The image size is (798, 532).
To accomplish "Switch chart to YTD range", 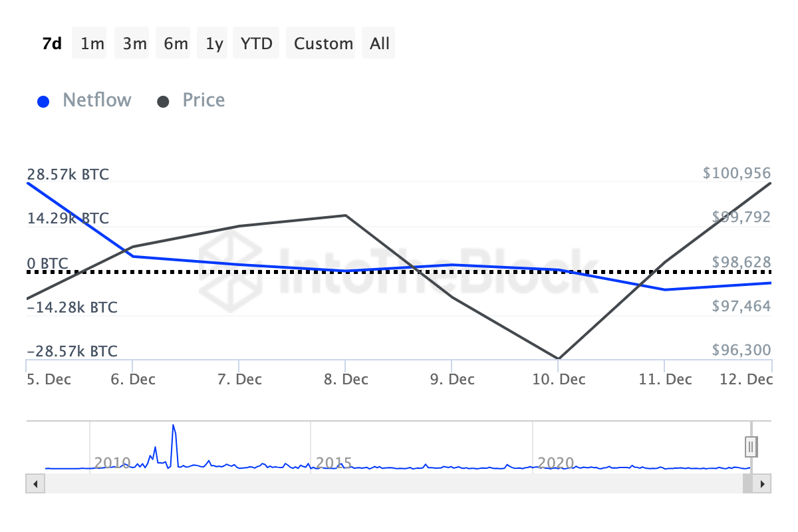I will point(257,43).
